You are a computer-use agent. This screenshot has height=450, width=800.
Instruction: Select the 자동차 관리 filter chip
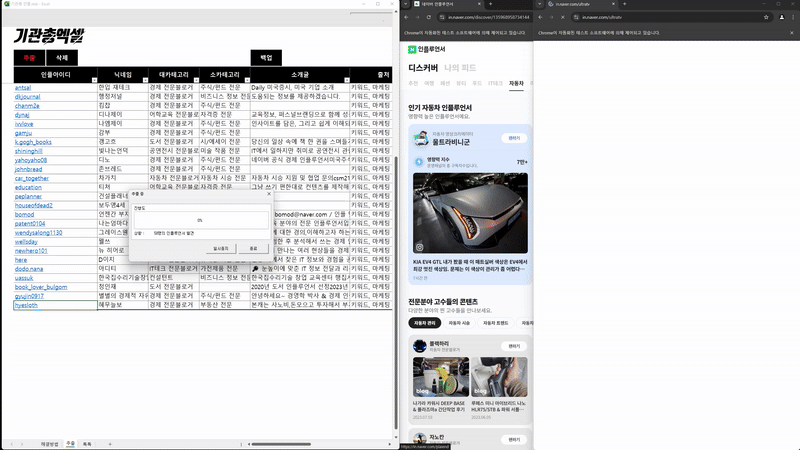(x=424, y=323)
